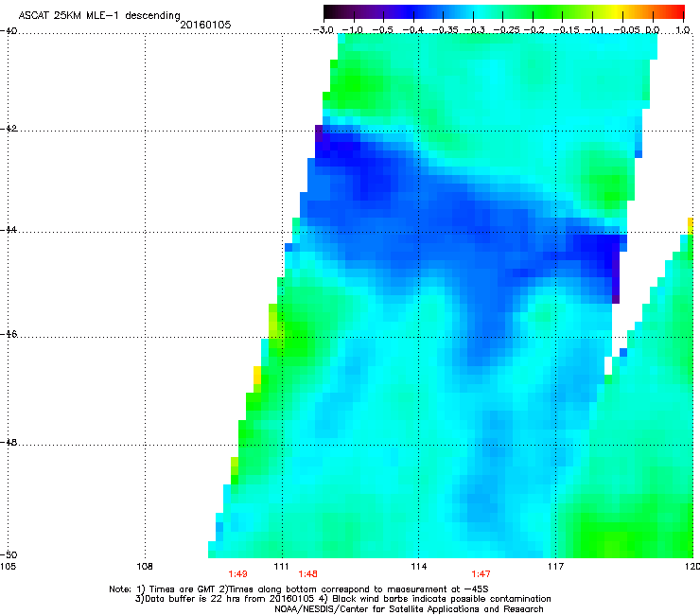Click the NOAA/NESDIS credit line

point(409,609)
